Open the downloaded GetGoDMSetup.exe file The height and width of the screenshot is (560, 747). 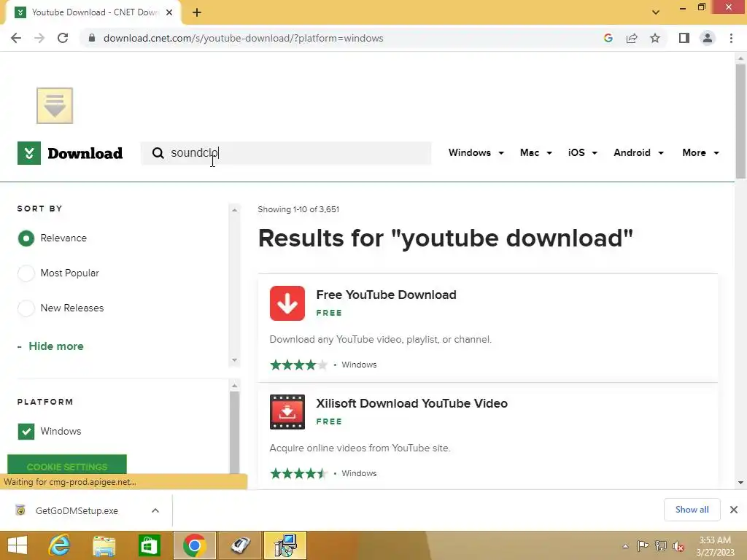tap(76, 510)
